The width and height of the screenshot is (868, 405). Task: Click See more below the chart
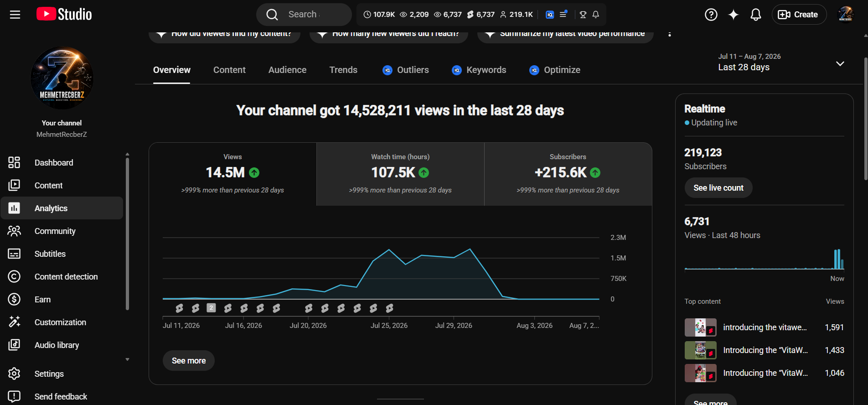pyautogui.click(x=188, y=361)
